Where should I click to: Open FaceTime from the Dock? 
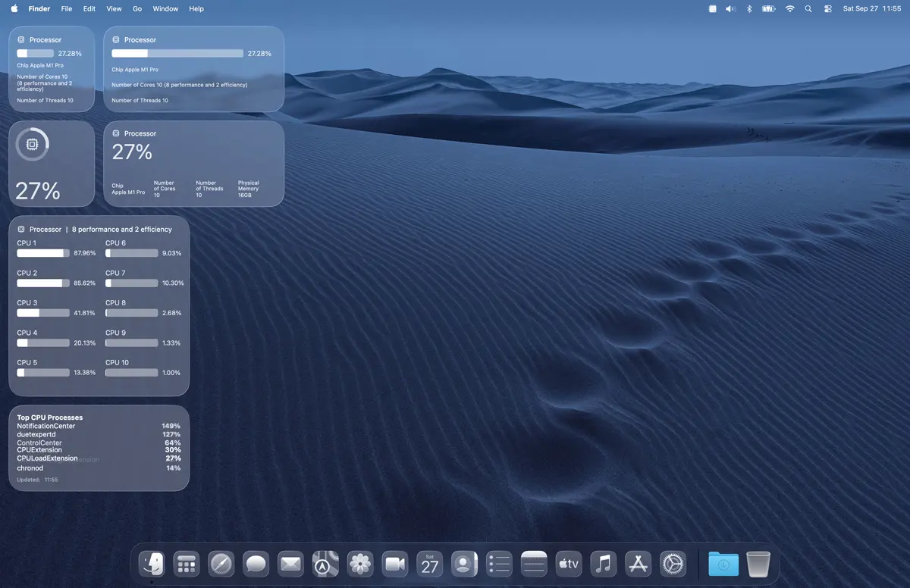coord(395,564)
